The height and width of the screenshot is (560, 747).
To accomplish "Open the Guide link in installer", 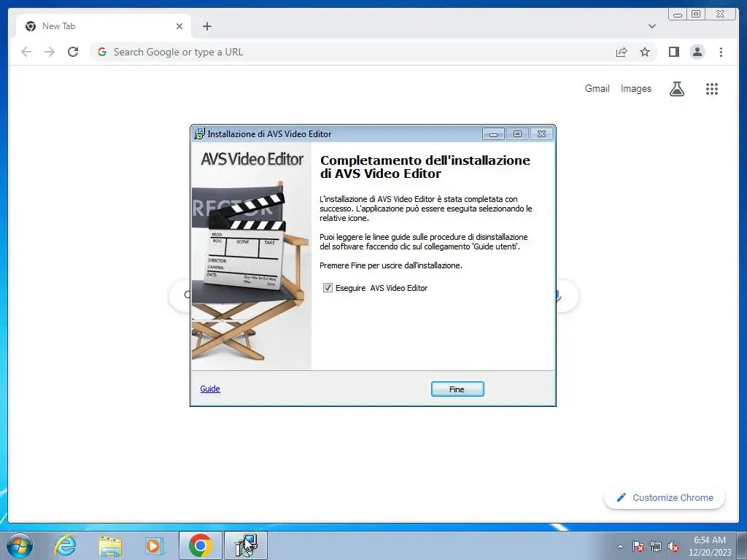I will tap(210, 389).
